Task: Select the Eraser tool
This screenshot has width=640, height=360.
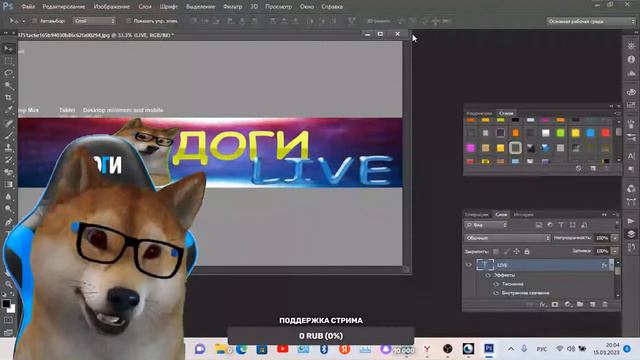Action: pos(9,172)
